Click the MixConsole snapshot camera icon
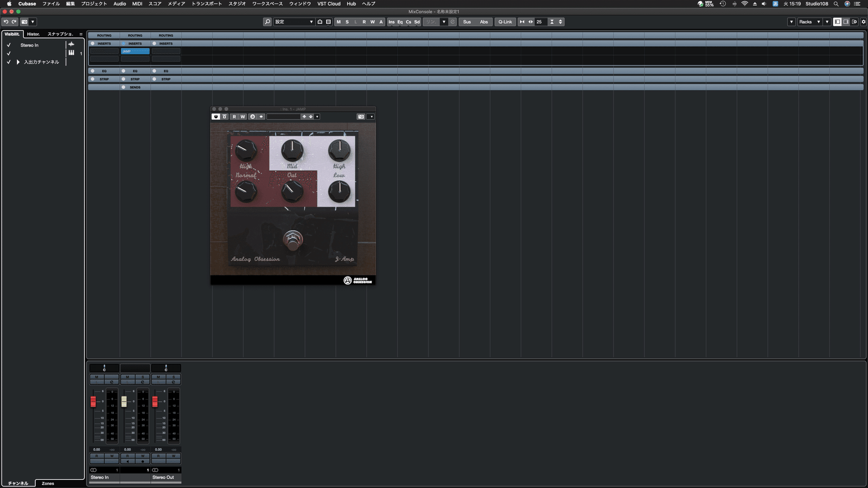Screen dimensions: 868x488 (24, 22)
